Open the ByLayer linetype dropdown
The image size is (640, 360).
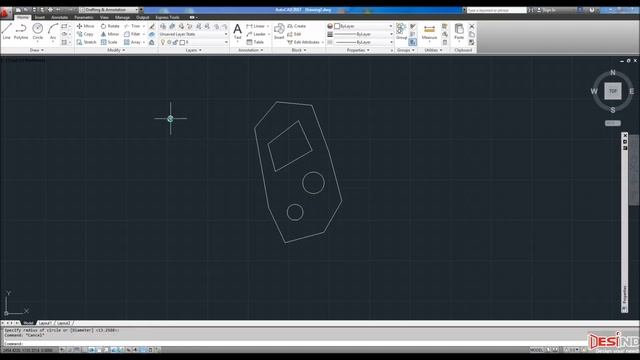363,42
